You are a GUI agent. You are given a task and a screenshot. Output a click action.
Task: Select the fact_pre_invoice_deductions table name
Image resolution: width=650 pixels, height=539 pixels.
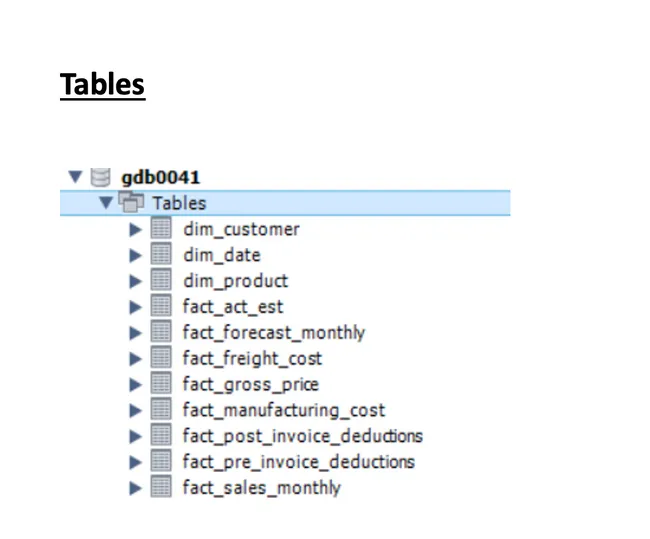[x=298, y=462]
